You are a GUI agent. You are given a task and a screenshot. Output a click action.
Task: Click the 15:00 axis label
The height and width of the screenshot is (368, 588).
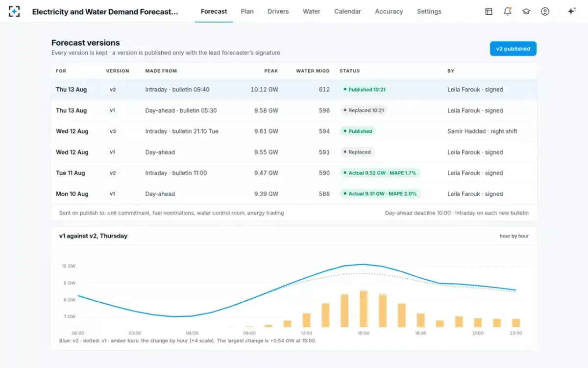point(363,333)
